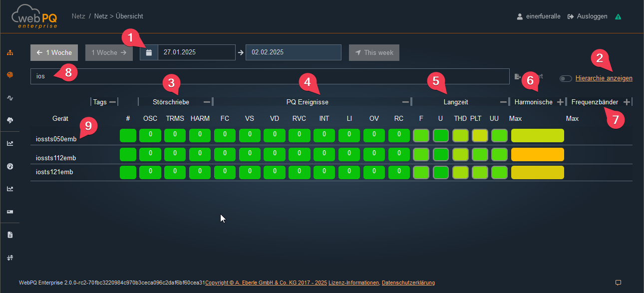Open the feedback chat icon in footer
The width and height of the screenshot is (644, 293).
[618, 283]
